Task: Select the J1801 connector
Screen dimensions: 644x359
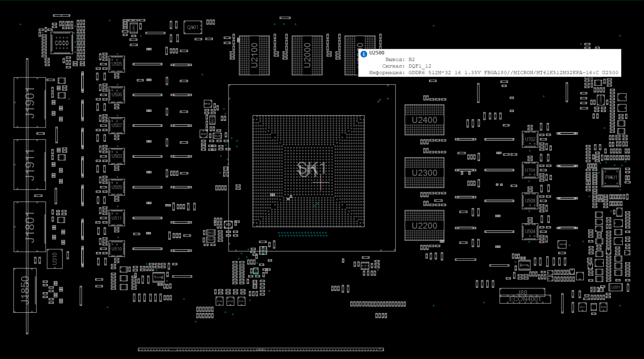Action: coord(30,227)
